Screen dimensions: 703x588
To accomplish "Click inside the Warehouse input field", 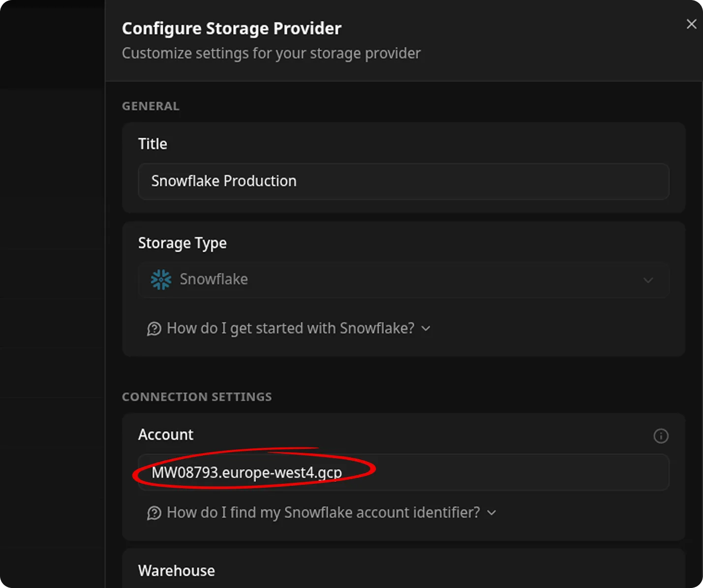I will (403, 586).
